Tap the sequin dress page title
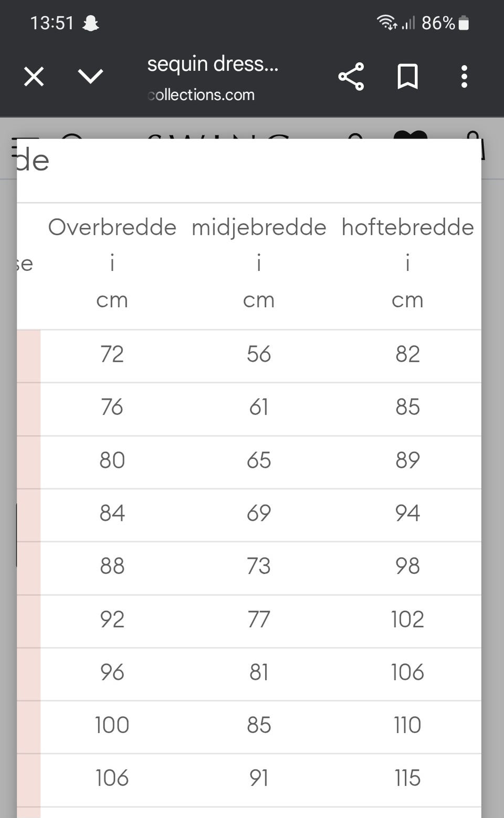 [x=213, y=64]
